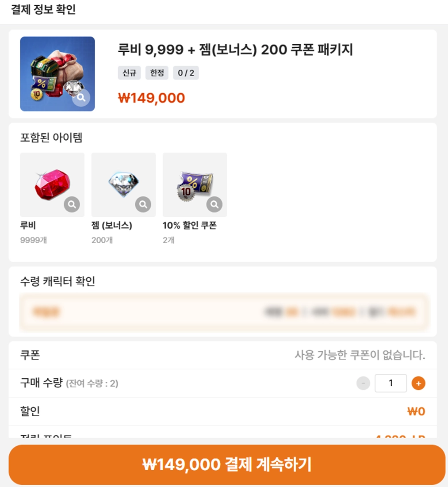The width and height of the screenshot is (448, 487).
Task: Click the package title text
Action: pos(235,50)
